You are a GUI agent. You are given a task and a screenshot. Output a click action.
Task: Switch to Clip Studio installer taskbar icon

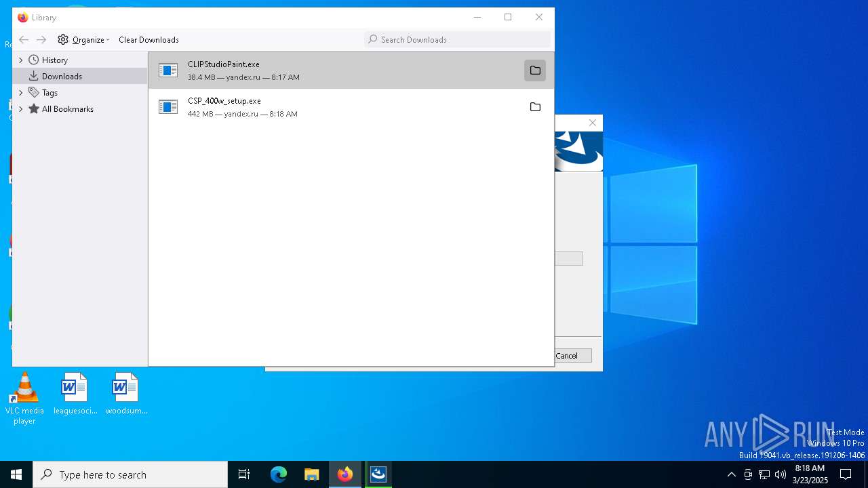click(378, 474)
